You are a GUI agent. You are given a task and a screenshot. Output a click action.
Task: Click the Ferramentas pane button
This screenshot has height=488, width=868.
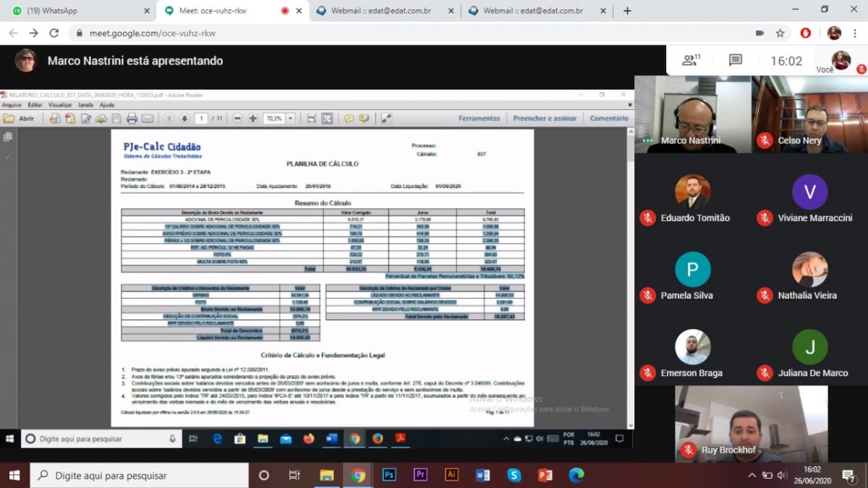pos(479,119)
